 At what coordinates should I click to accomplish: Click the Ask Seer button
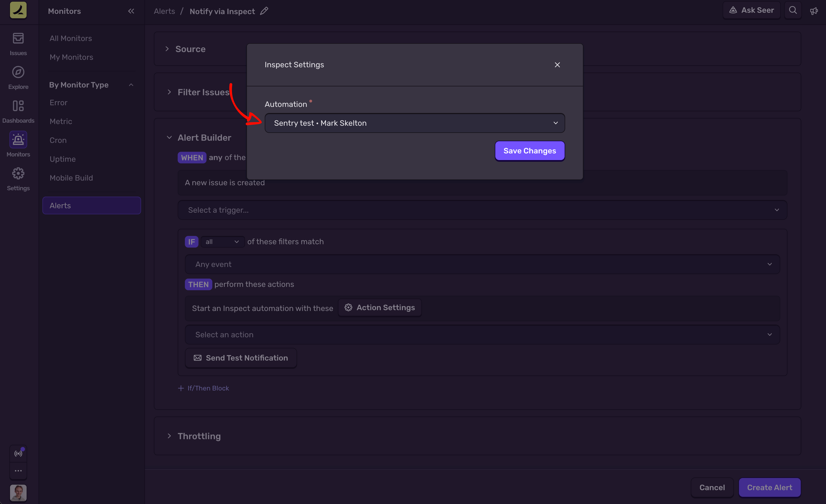point(752,10)
